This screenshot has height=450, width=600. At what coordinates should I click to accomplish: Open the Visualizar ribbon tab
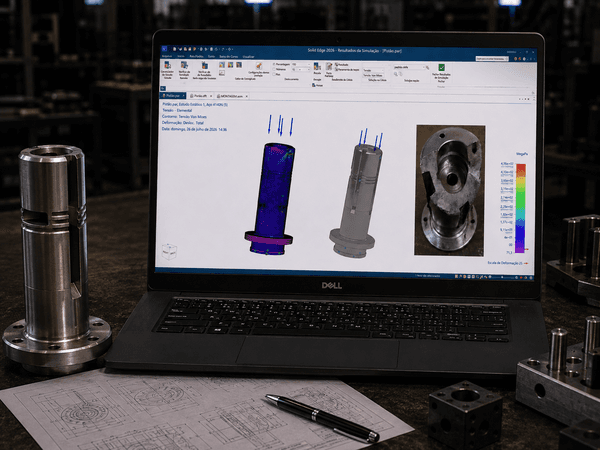click(x=248, y=57)
